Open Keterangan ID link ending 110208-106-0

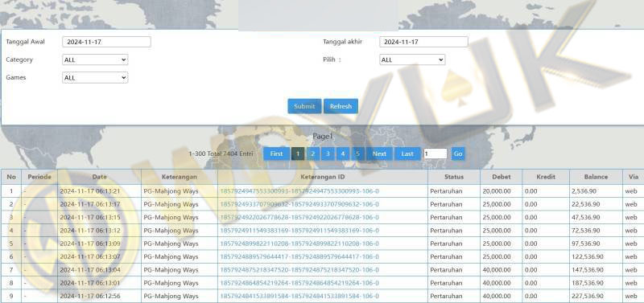(x=299, y=244)
